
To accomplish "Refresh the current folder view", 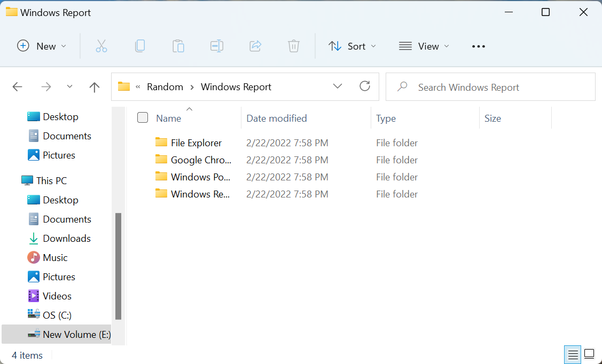I will pos(365,86).
